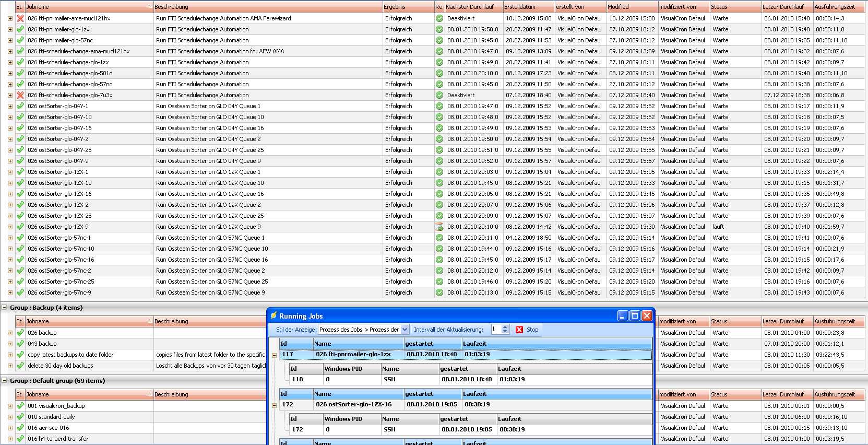The image size is (868, 445).
Task: Click green checkmark beside 026 fti-pnrmailer-glo-57nc
Action: (20, 40)
